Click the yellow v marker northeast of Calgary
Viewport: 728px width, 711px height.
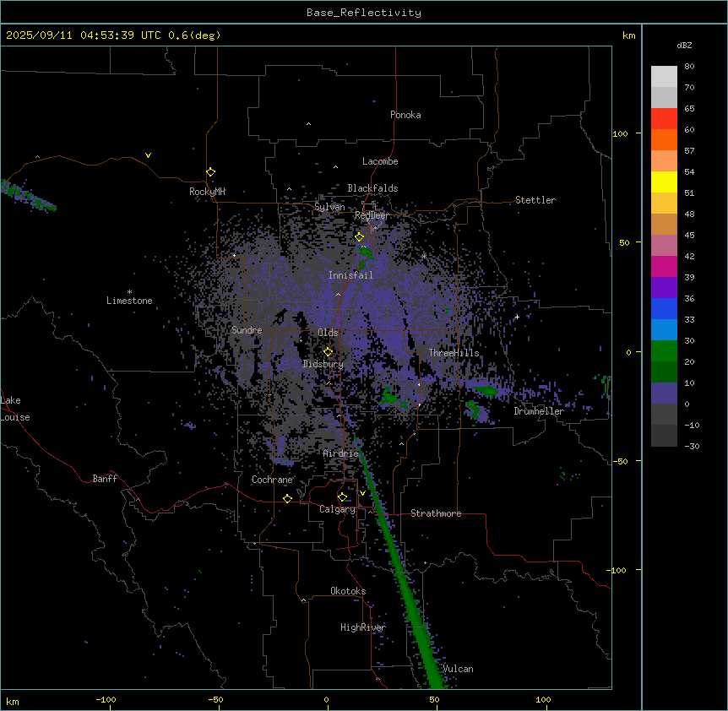(362, 493)
